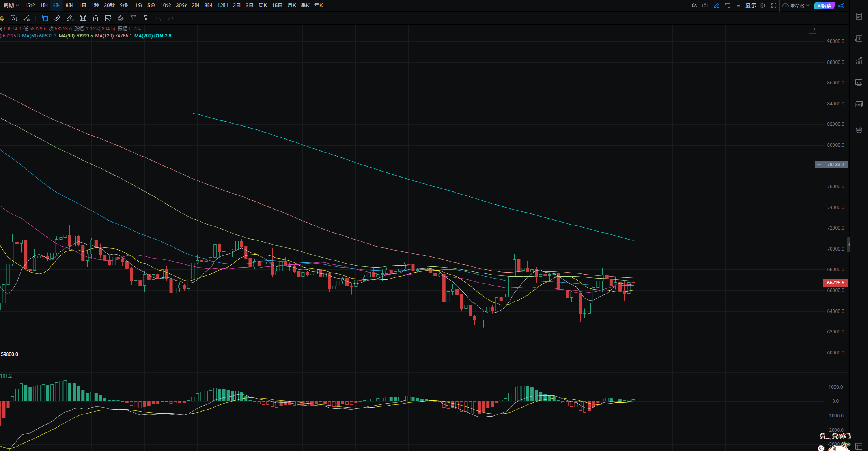Image resolution: width=868 pixels, height=451 pixels.
Task: Click the 78133.1 crosshair price label plus
Action: click(819, 165)
